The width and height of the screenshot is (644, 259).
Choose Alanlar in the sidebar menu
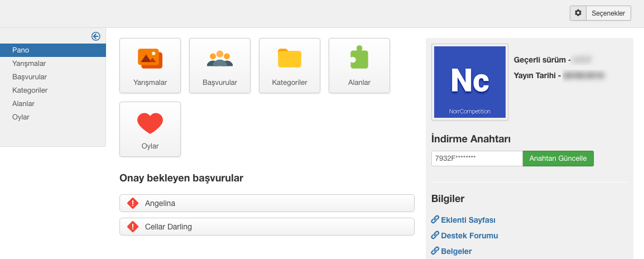pos(23,104)
